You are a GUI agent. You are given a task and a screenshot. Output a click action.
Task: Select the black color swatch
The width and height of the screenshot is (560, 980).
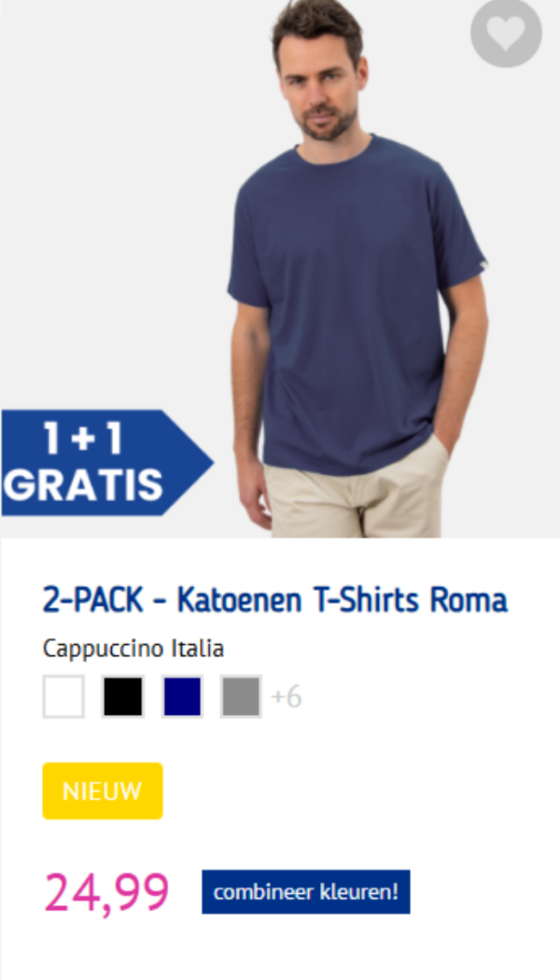(x=122, y=696)
